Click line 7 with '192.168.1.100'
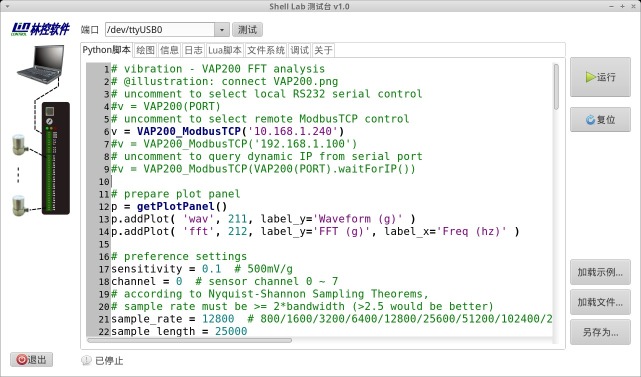 234,144
